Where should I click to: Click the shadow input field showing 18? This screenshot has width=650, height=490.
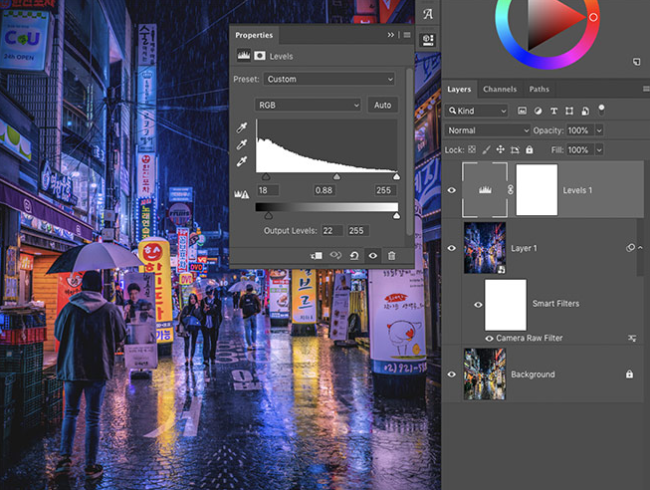pyautogui.click(x=268, y=190)
